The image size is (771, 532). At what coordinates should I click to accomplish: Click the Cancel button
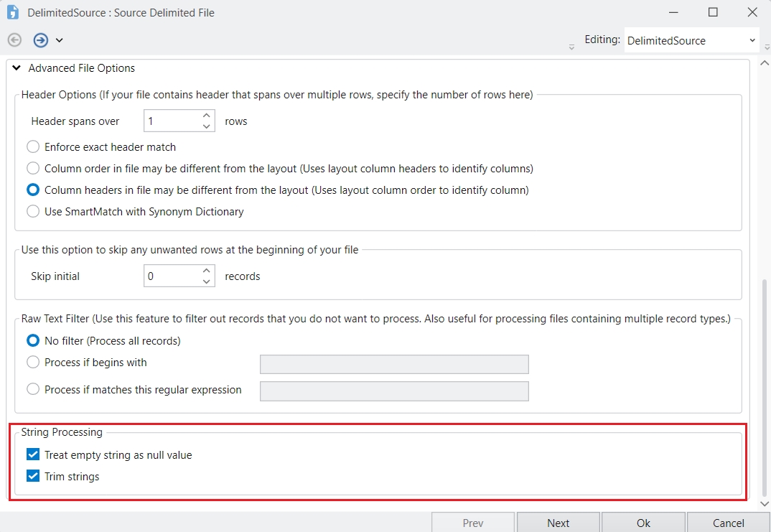click(x=728, y=523)
